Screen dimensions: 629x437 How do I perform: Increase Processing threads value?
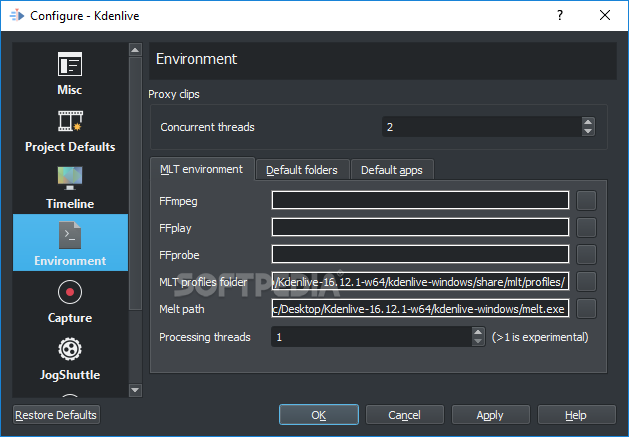coord(478,332)
